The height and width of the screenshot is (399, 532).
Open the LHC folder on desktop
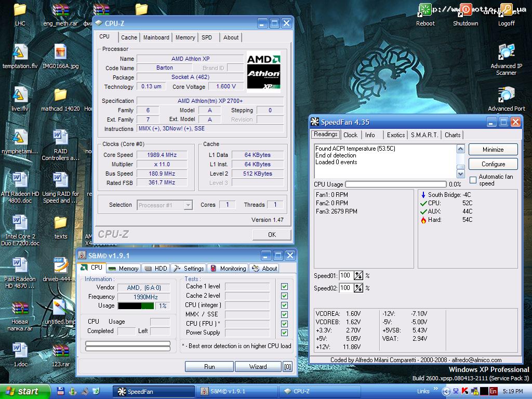[20, 14]
